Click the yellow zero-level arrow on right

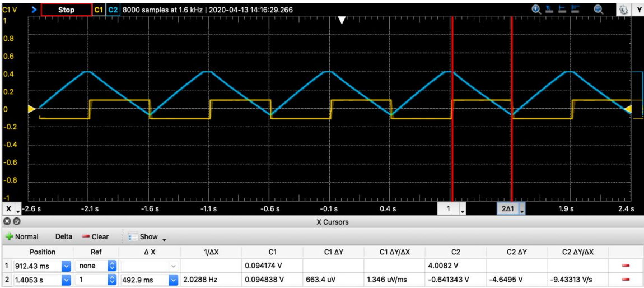(628, 109)
